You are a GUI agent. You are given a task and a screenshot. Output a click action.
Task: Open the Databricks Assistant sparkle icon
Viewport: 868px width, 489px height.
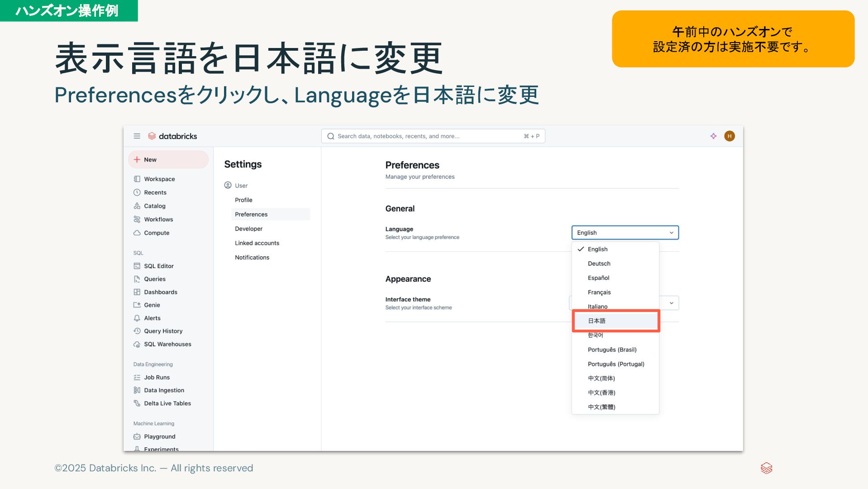coord(713,136)
